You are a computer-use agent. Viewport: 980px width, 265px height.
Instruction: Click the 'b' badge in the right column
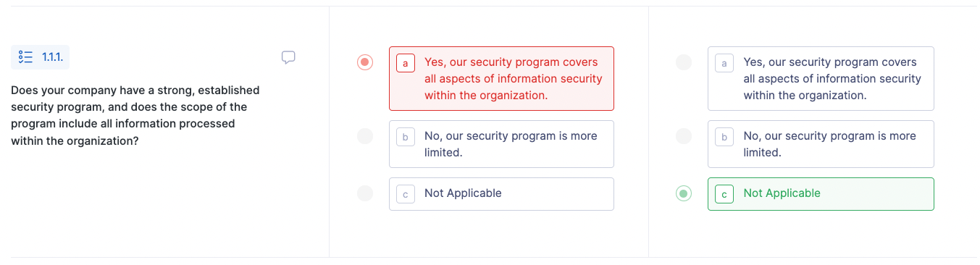pyautogui.click(x=724, y=137)
